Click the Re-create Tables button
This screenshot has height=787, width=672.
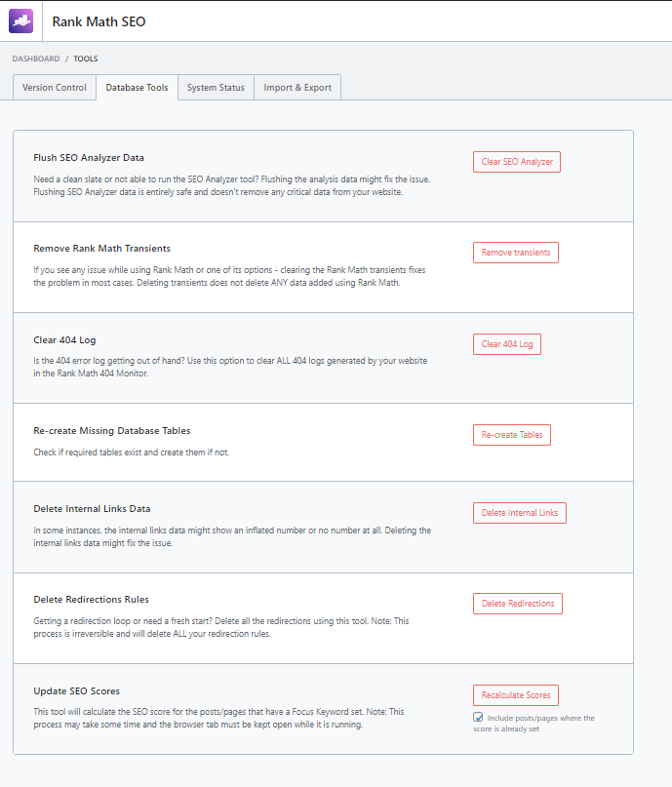click(x=512, y=435)
